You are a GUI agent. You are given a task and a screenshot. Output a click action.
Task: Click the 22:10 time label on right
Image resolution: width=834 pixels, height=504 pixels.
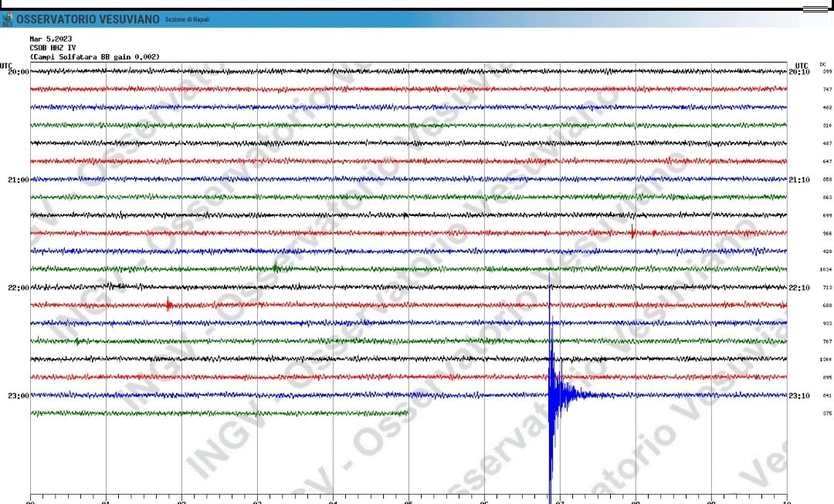pos(799,288)
